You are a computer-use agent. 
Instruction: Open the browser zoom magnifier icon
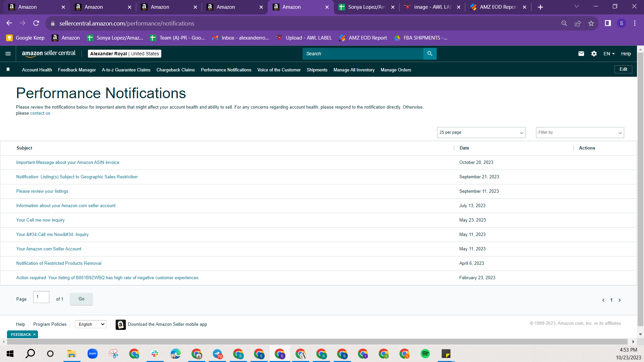click(x=564, y=23)
